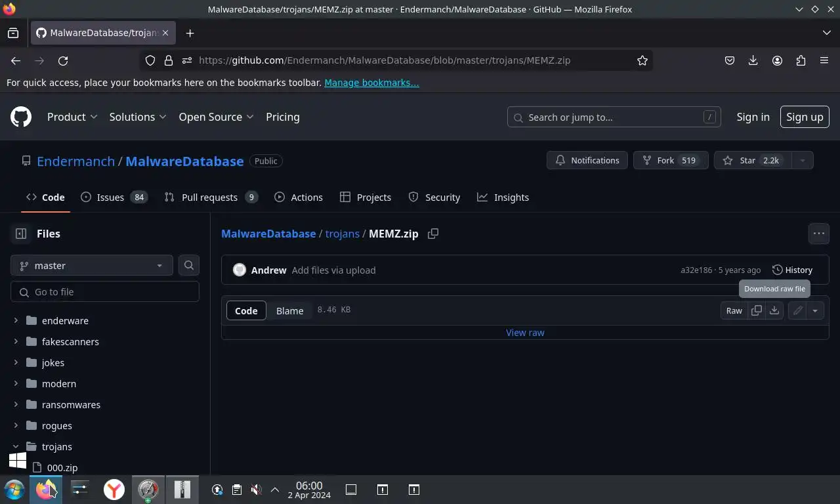Save page to Pocket

pos(729,60)
